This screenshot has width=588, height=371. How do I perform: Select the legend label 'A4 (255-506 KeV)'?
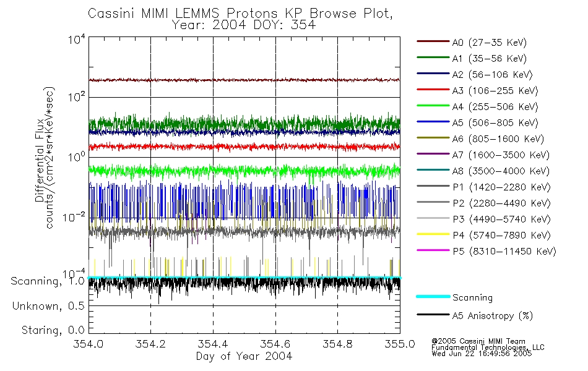[495, 107]
